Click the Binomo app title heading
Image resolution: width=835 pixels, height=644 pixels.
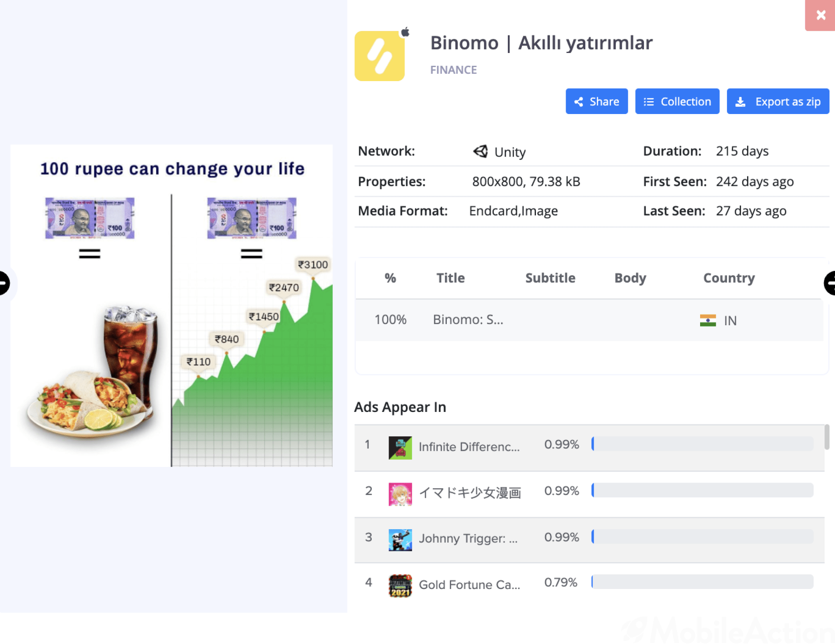(x=541, y=43)
